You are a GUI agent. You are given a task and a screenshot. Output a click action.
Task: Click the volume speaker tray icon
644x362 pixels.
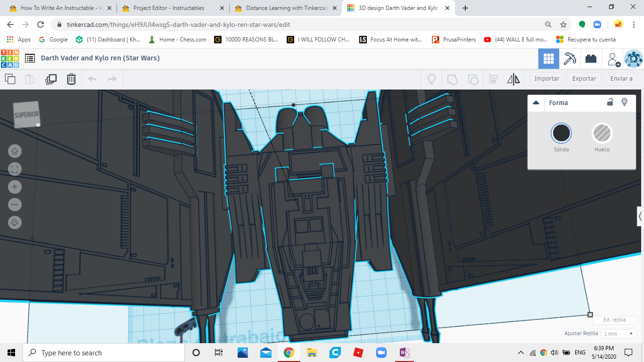[554, 353]
